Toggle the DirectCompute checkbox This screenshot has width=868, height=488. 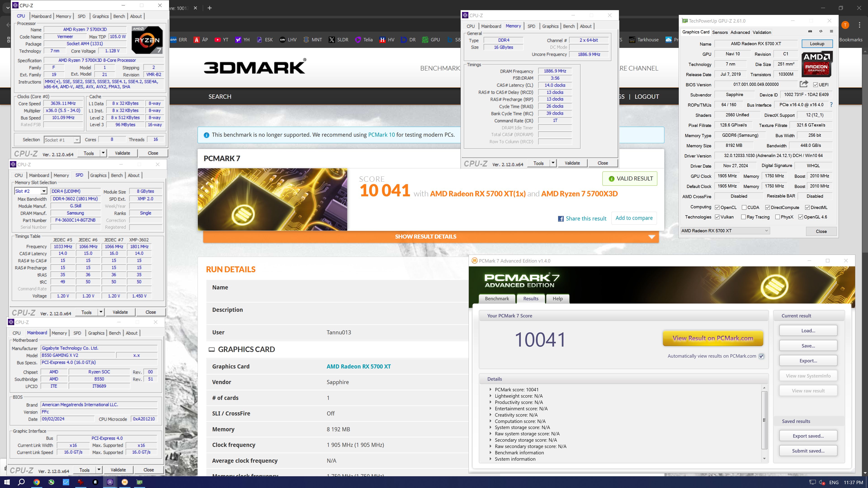[768, 207]
